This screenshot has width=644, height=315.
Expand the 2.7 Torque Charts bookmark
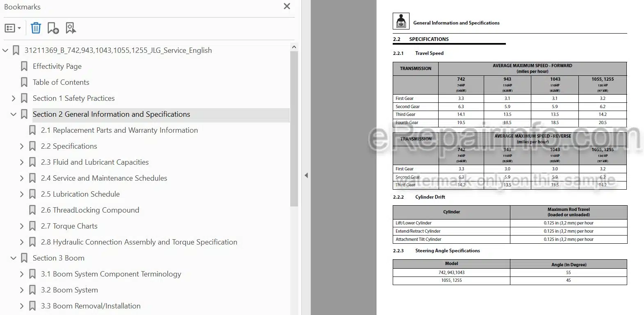pyautogui.click(x=22, y=226)
